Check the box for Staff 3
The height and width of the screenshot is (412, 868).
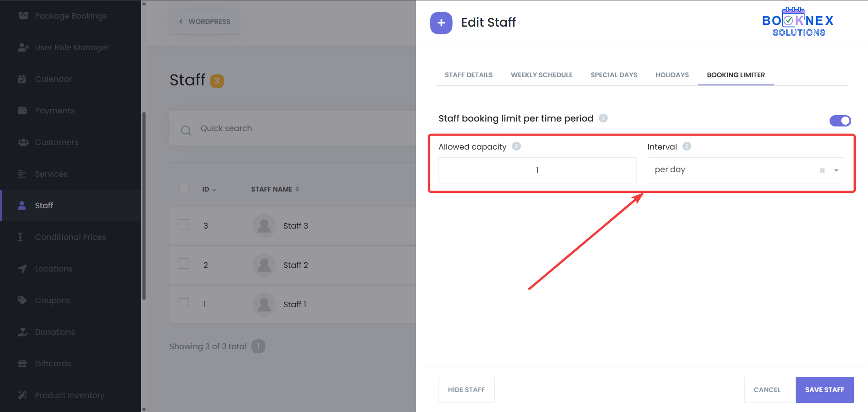[184, 225]
